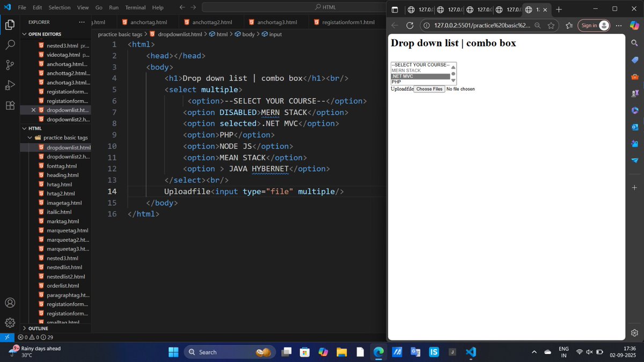This screenshot has height=362, width=644.
Task: Click the Sign in button in Edge
Action: point(594,25)
